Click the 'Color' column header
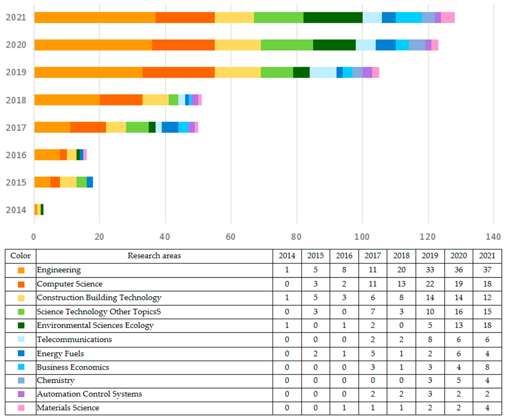 [20, 256]
